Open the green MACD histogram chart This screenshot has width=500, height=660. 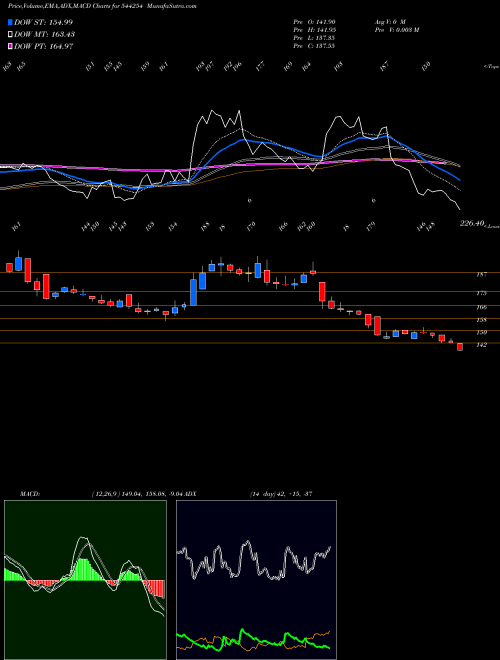tap(85, 580)
